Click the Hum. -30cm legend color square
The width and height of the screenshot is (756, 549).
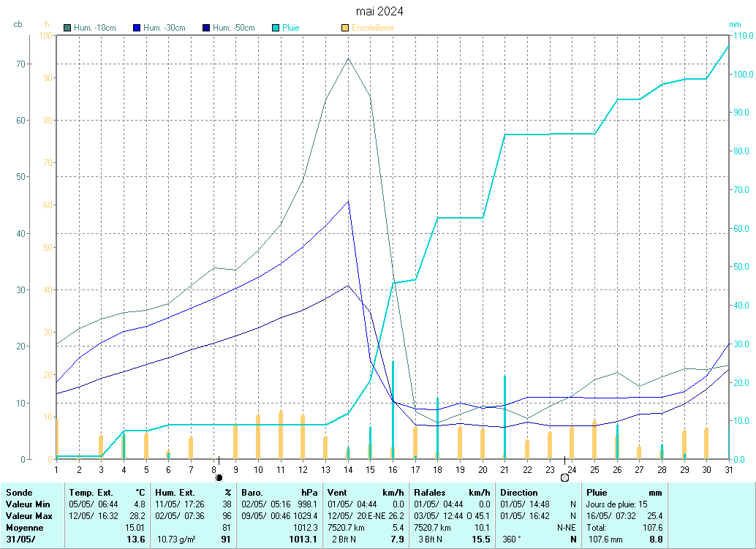click(x=137, y=28)
